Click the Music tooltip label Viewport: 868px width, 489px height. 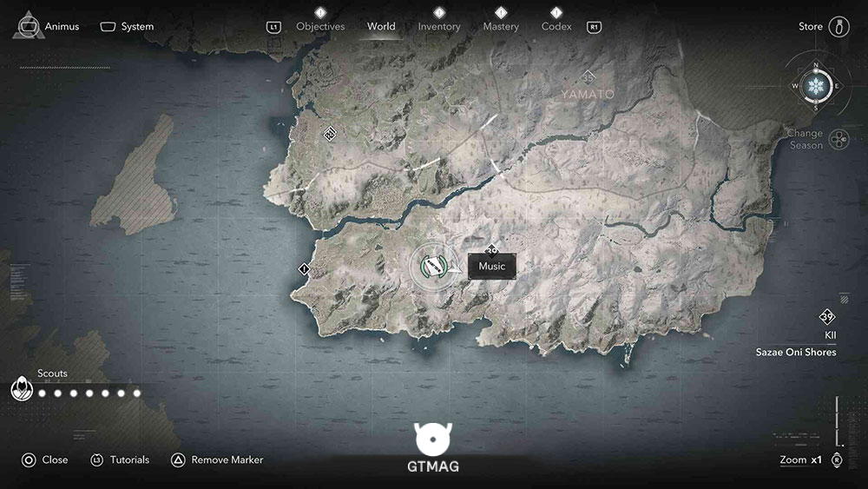coord(492,267)
